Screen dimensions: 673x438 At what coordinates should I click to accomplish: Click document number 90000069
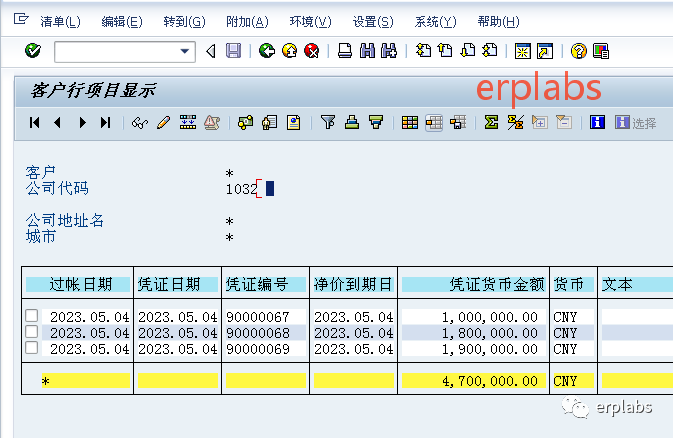pos(258,349)
